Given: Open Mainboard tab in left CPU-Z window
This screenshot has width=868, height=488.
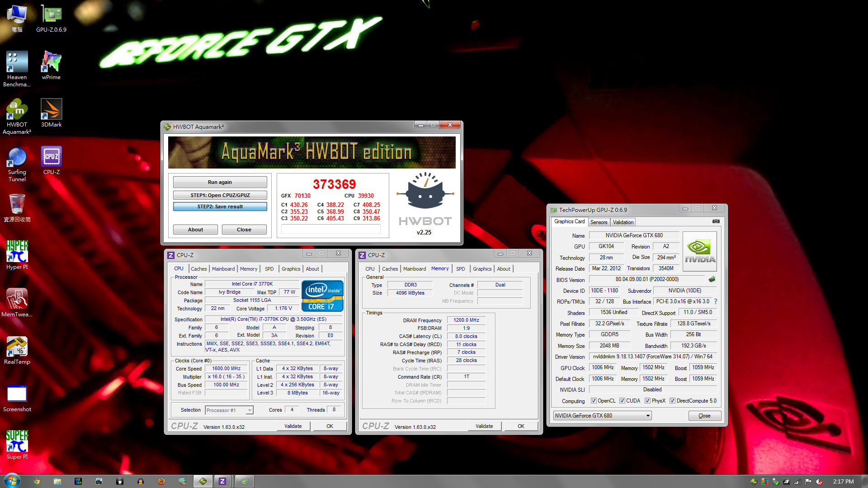Looking at the screenshot, I should 223,269.
